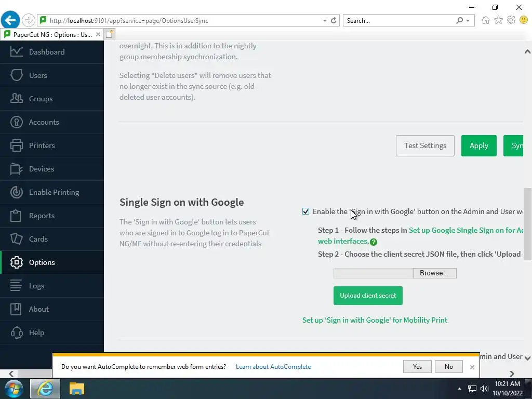Click the horizontal scroll right arrow
Image resolution: width=532 pixels, height=399 pixels.
(x=512, y=374)
